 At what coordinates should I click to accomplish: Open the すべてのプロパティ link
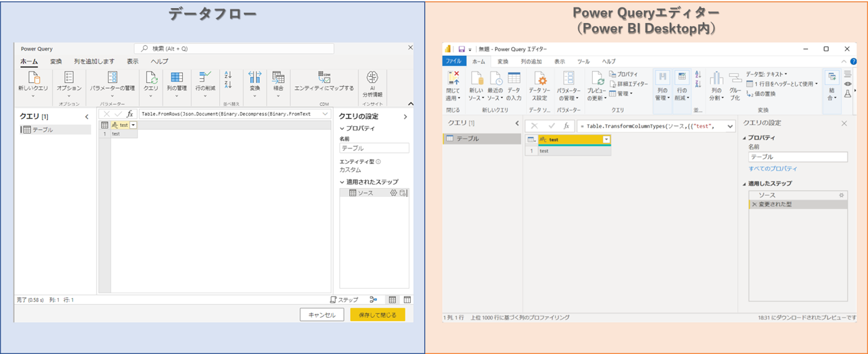pyautogui.click(x=773, y=169)
